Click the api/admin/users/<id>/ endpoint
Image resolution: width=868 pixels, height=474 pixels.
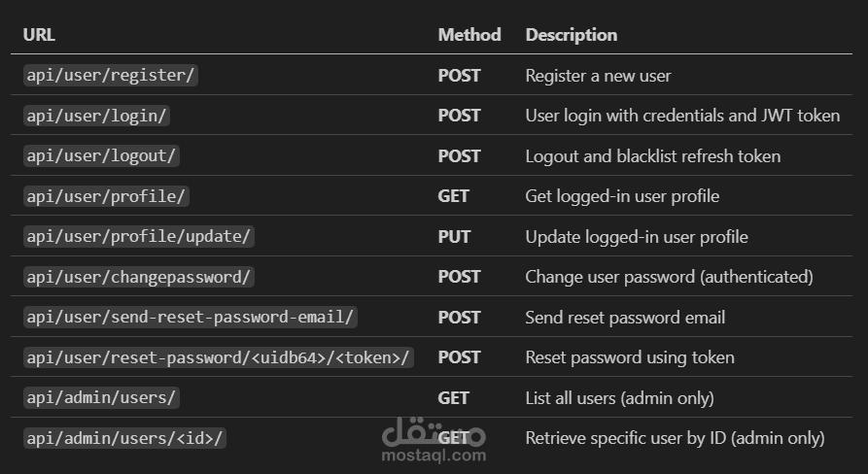point(125,438)
